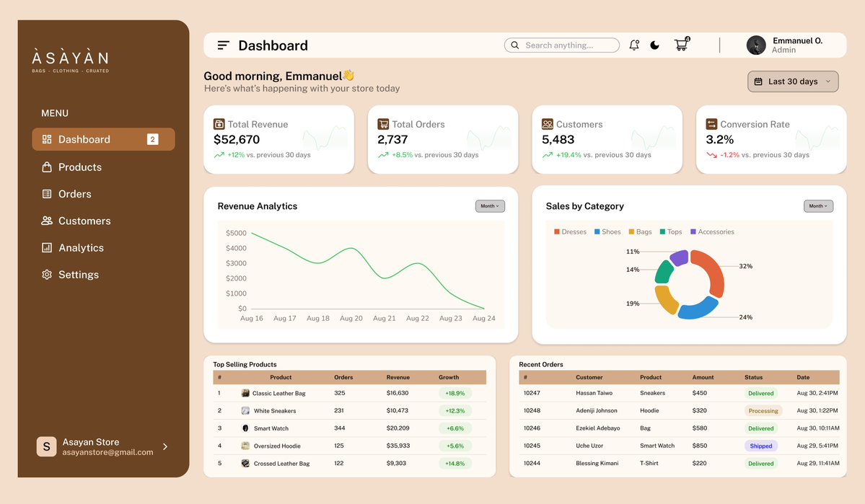865x504 pixels.
Task: Click the Conversion Rate card icon
Action: pyautogui.click(x=711, y=124)
